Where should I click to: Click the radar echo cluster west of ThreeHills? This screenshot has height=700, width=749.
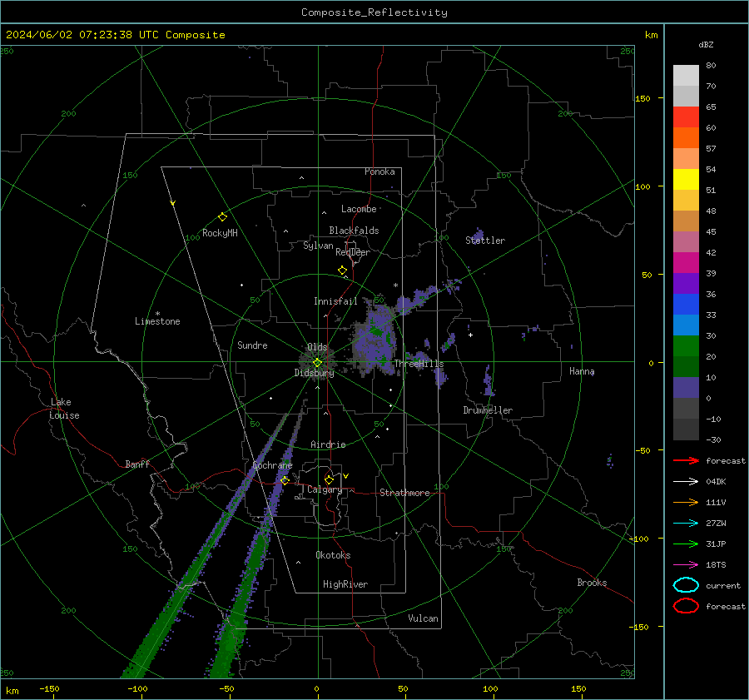pos(376,340)
